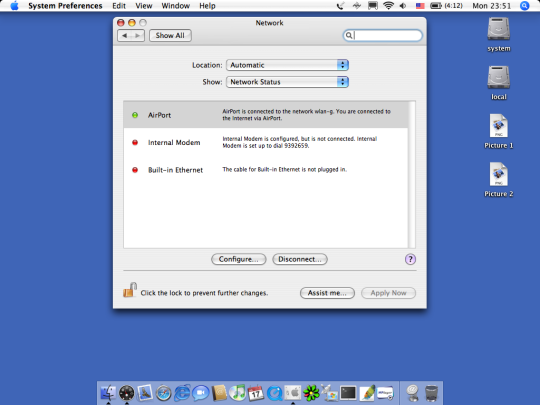Select the Internal Modem row
540x405 pixels.
click(266, 142)
